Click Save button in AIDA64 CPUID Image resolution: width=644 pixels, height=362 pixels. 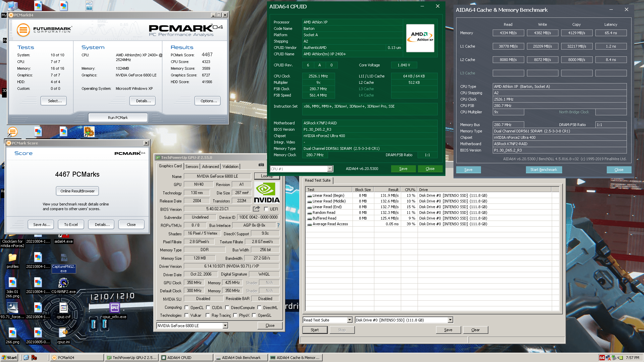click(403, 169)
